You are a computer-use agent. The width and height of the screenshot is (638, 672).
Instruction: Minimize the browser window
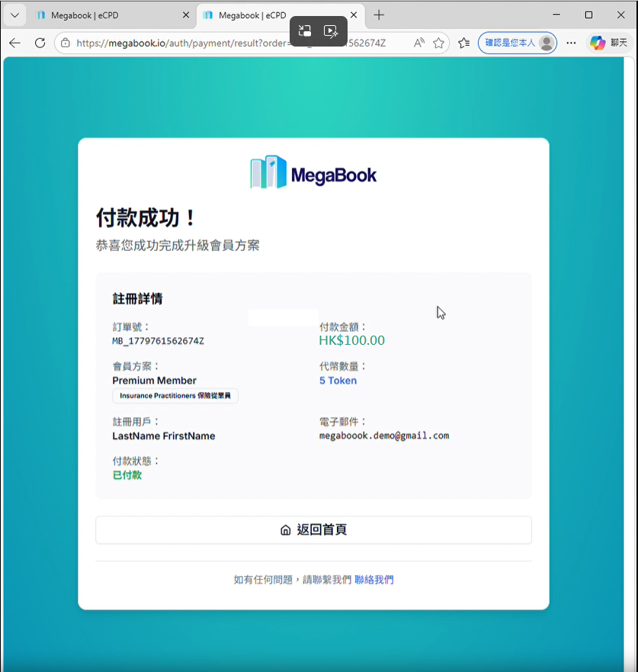point(556,15)
